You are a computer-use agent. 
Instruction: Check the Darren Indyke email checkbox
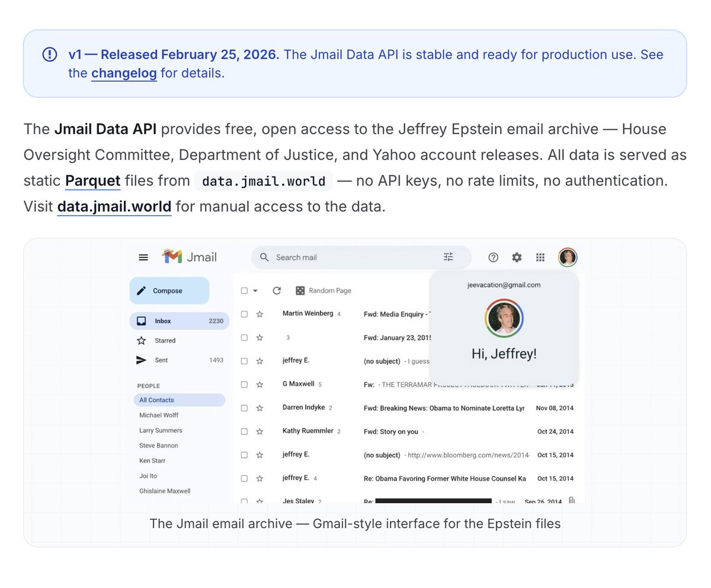244,408
